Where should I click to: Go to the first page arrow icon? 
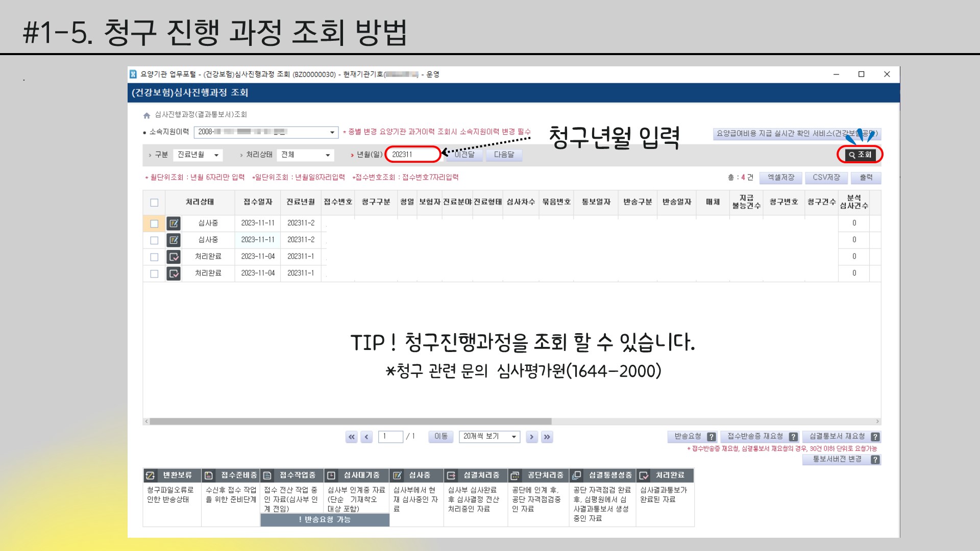pyautogui.click(x=351, y=437)
